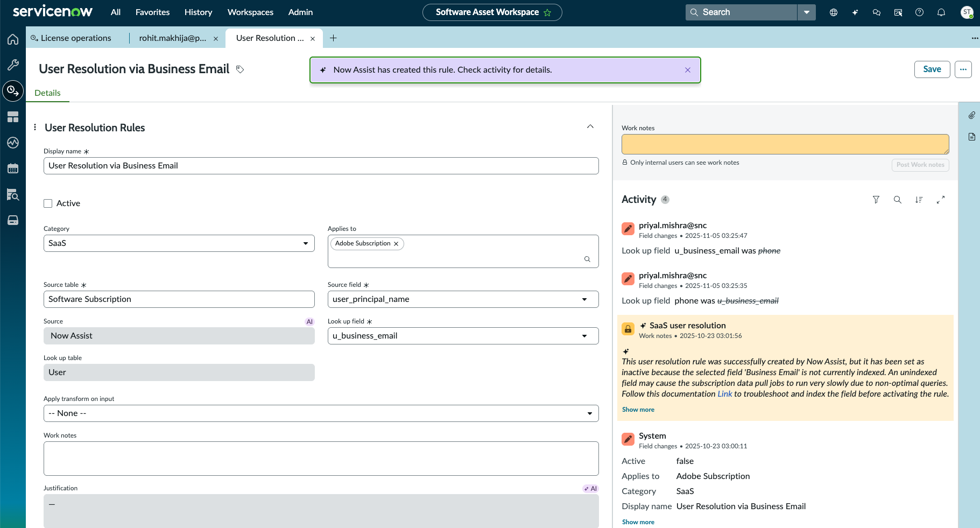980x528 pixels.
Task: Switch to the License operations tab
Action: (76, 38)
